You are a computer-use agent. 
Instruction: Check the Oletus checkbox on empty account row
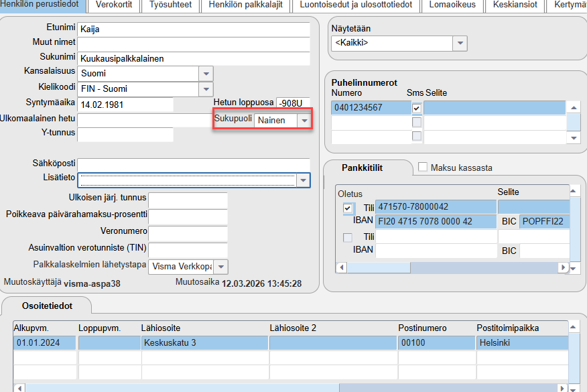pyautogui.click(x=348, y=237)
